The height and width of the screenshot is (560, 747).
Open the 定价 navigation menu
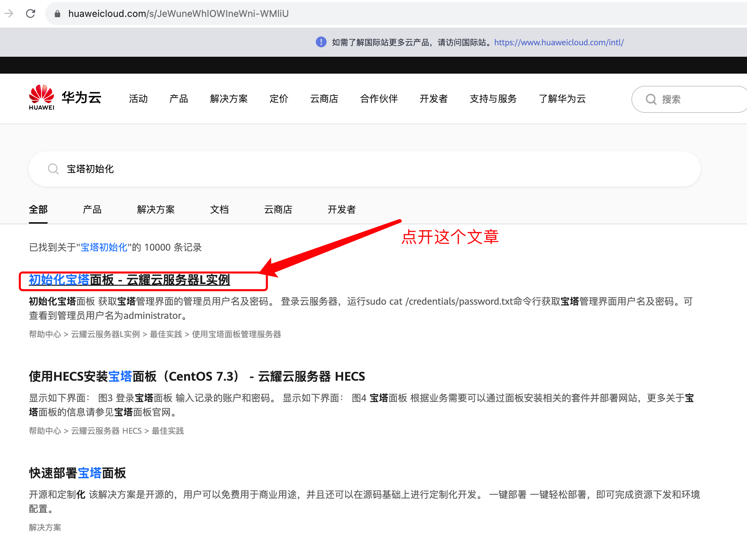point(279,99)
